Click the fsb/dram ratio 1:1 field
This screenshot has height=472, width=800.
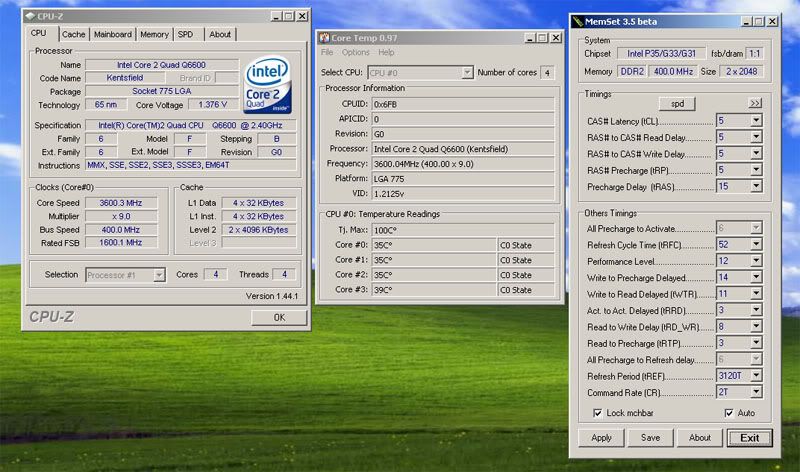(x=755, y=54)
